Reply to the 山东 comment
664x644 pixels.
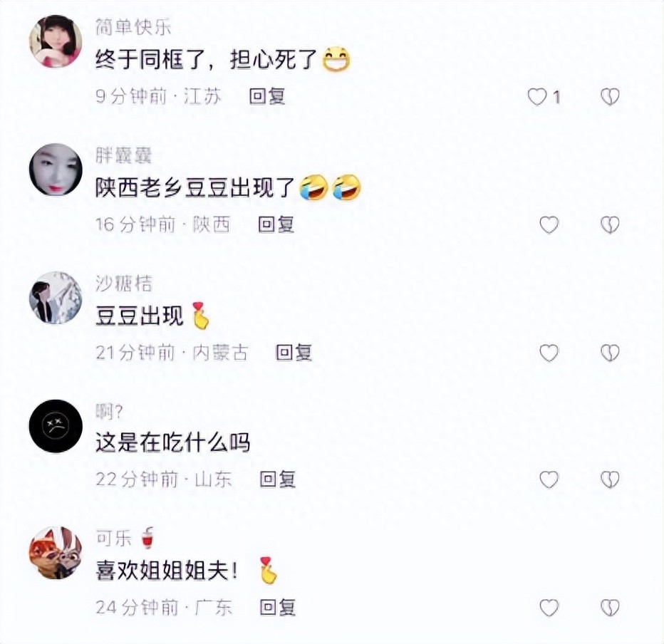277,479
